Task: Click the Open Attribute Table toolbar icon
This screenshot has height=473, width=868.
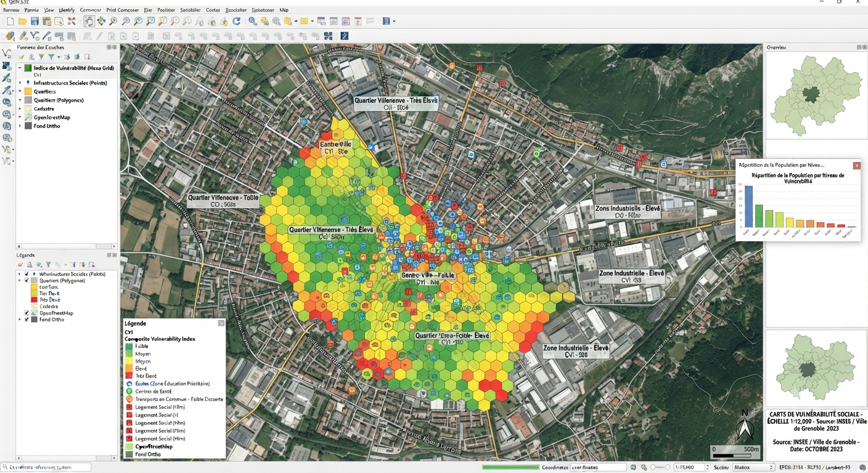Action: pyautogui.click(x=304, y=21)
